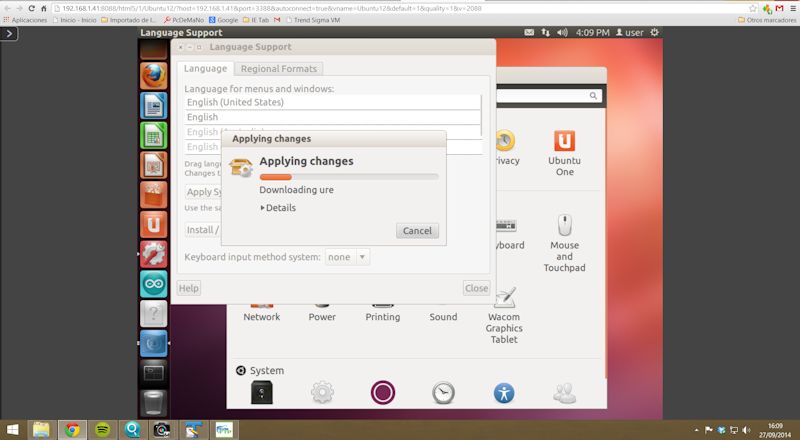Open Wacom Graphics Tablet settings
Viewport: 800px width, 440px height.
504,316
